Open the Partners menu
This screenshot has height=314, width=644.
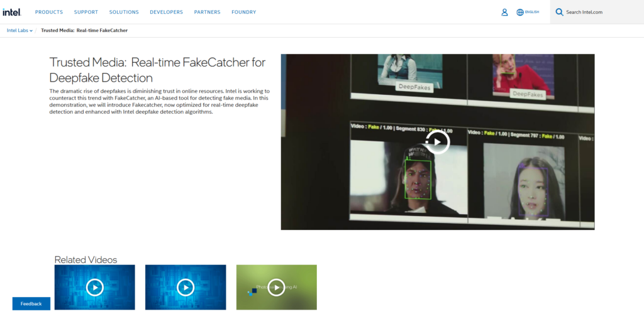coord(208,13)
